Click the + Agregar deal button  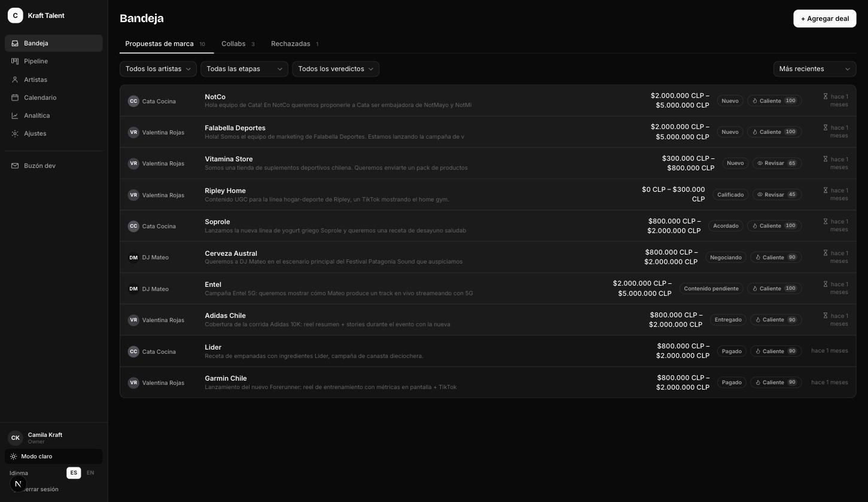pos(825,19)
